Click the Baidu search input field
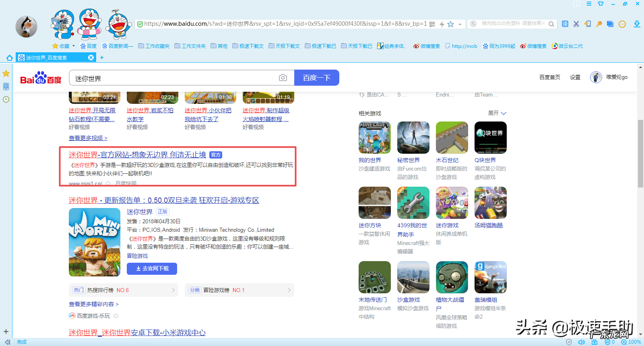The height and width of the screenshot is (346, 644). pos(173,78)
